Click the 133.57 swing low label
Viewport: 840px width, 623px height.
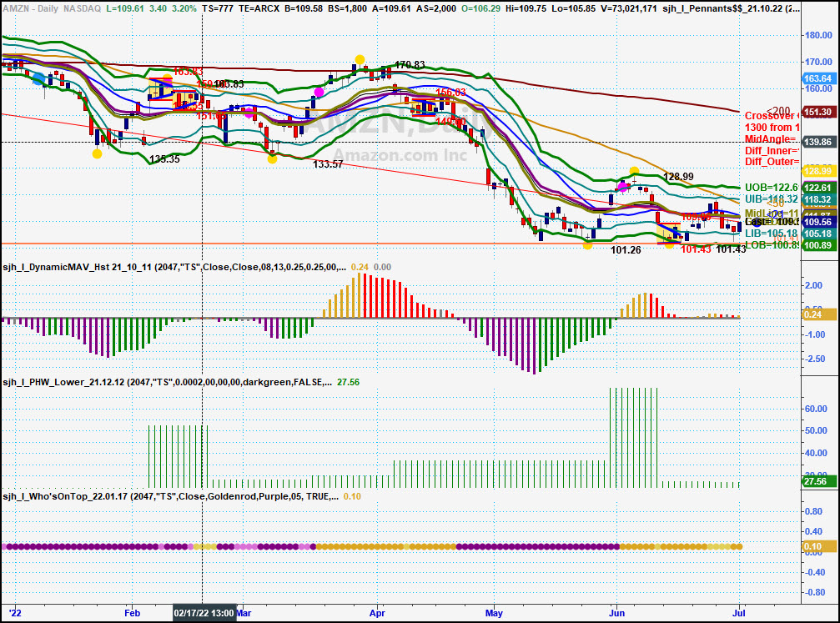click(x=328, y=164)
